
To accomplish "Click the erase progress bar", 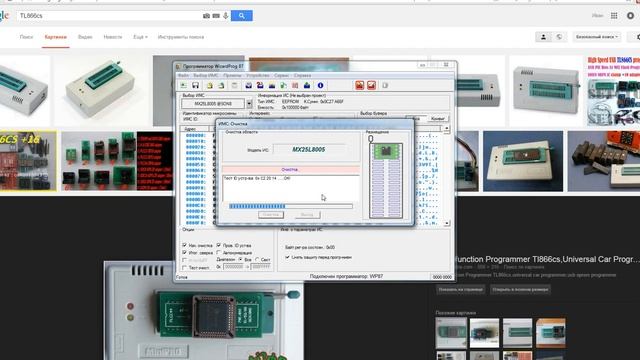I will coord(291,206).
